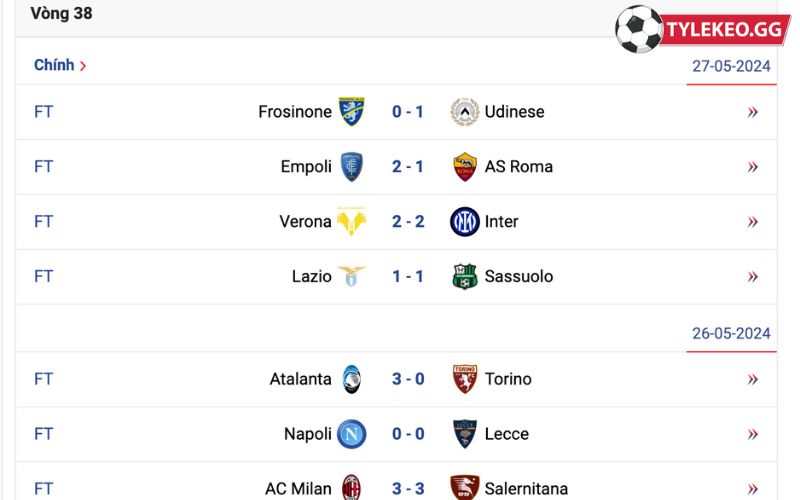Viewport: 800px width, 500px height.
Task: Click the Verona yellow crest
Action: [x=352, y=221]
